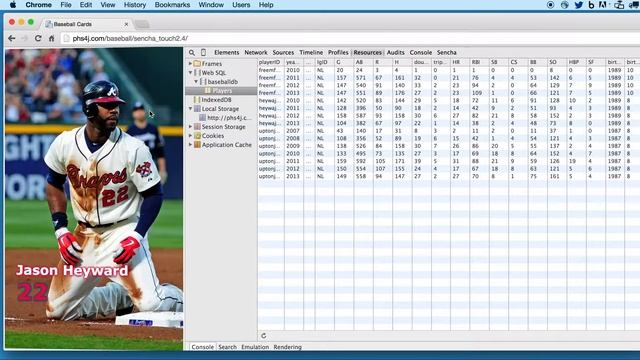Open the History menu
This screenshot has height=360, width=640.
point(135,5)
